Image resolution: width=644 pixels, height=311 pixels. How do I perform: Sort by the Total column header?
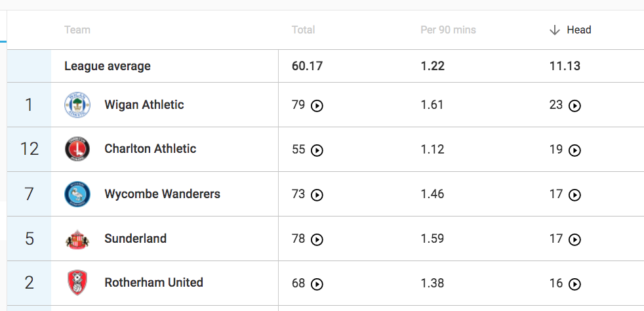point(303,30)
